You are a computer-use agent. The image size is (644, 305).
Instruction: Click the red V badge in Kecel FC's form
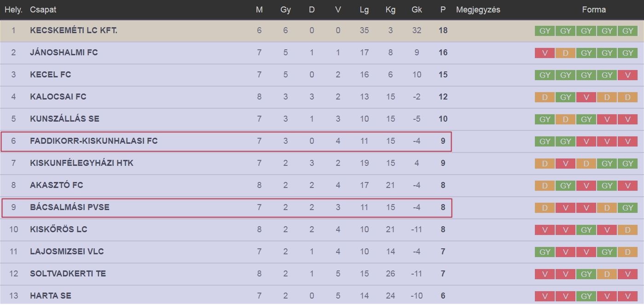point(628,75)
